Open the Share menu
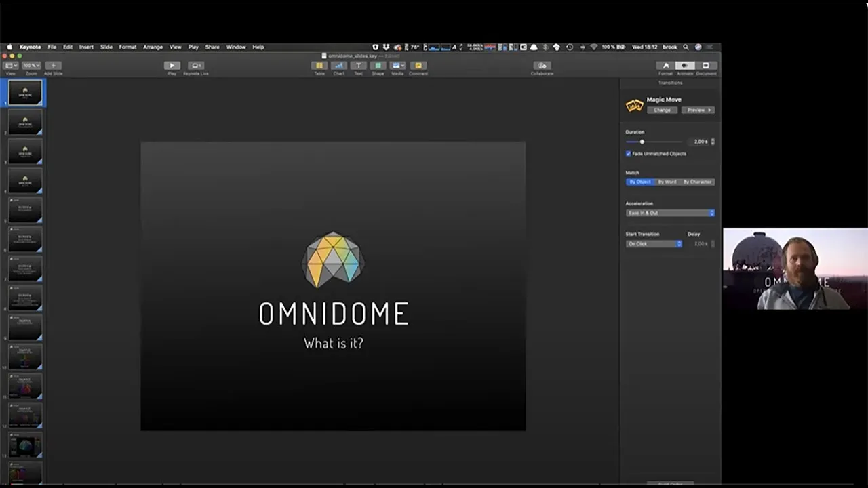 [x=212, y=47]
